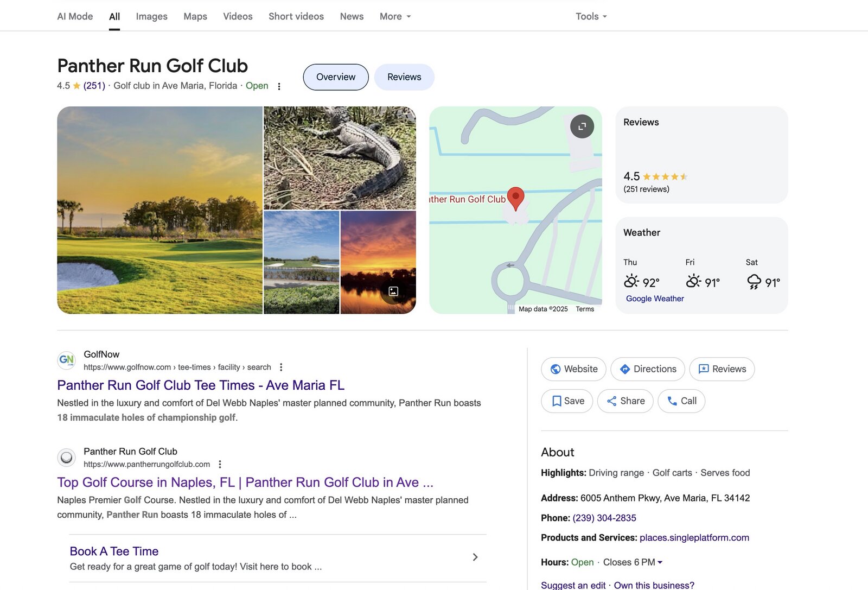Image resolution: width=868 pixels, height=590 pixels.
Task: Click the Reviews card showing 251 reviews
Action: click(x=701, y=155)
